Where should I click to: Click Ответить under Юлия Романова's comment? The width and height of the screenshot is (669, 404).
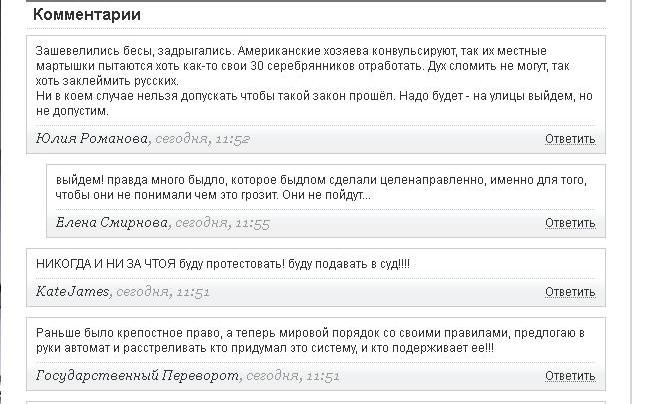(x=570, y=139)
